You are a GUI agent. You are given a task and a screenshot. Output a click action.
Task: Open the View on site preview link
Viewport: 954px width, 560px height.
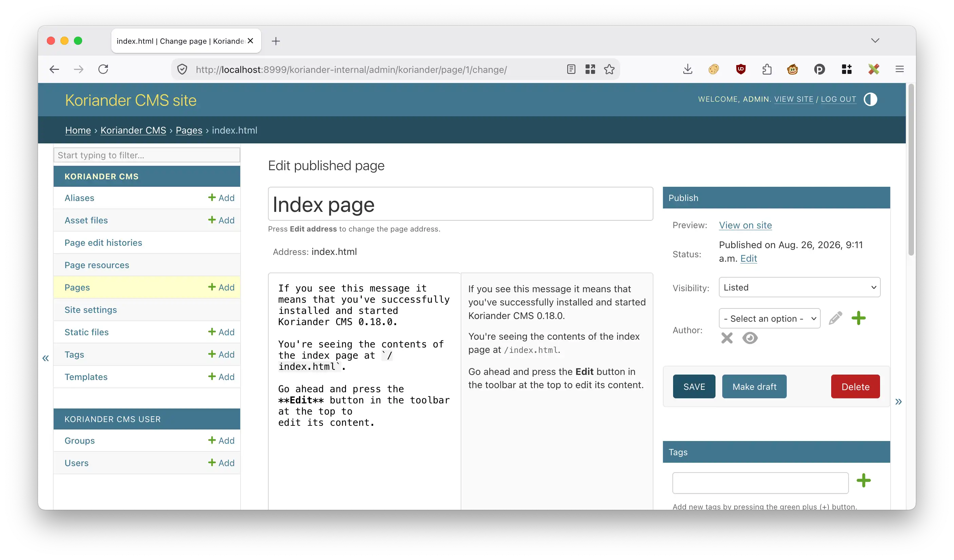point(745,225)
